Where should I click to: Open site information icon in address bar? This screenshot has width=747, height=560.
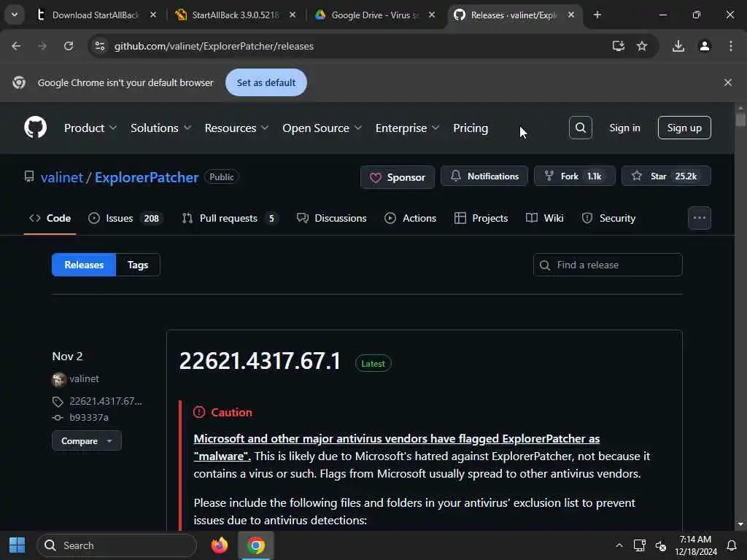click(x=99, y=46)
